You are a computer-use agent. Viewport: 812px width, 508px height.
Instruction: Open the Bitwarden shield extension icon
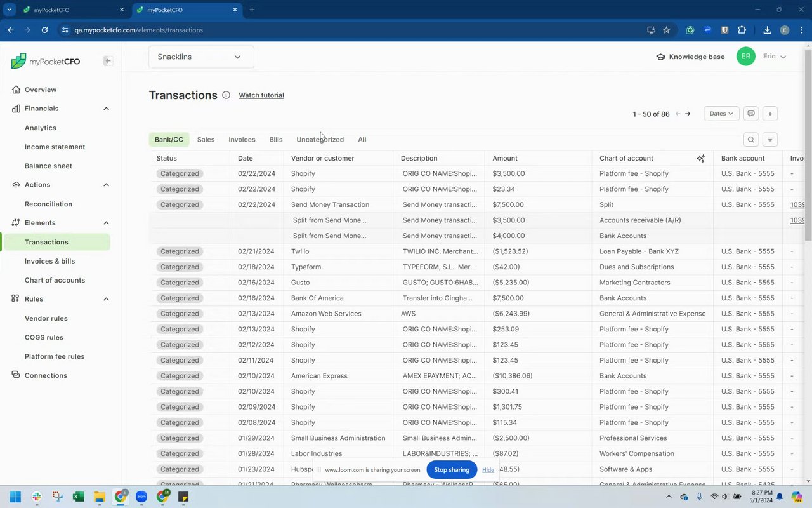pos(725,30)
